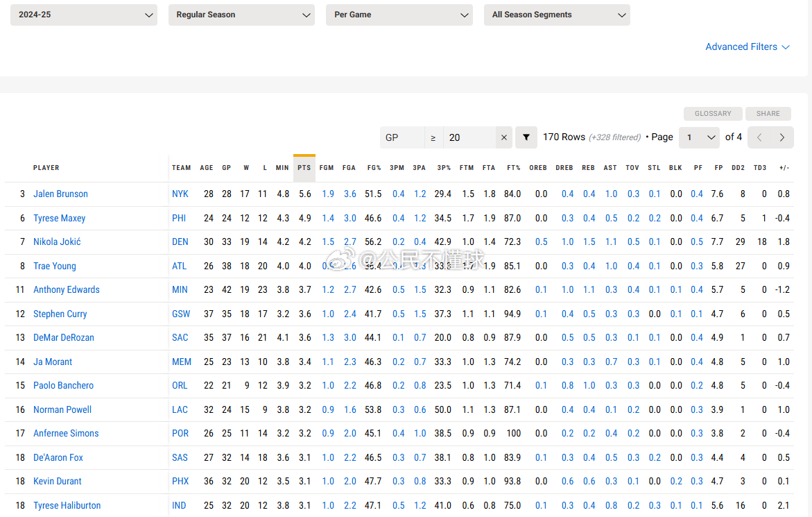
Task: Sort by the PTS column header
Action: pyautogui.click(x=304, y=168)
